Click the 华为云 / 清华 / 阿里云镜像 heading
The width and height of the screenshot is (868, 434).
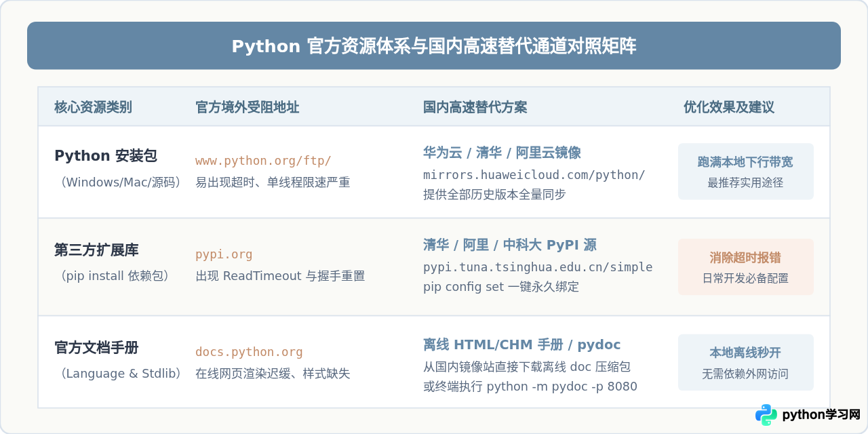502,153
